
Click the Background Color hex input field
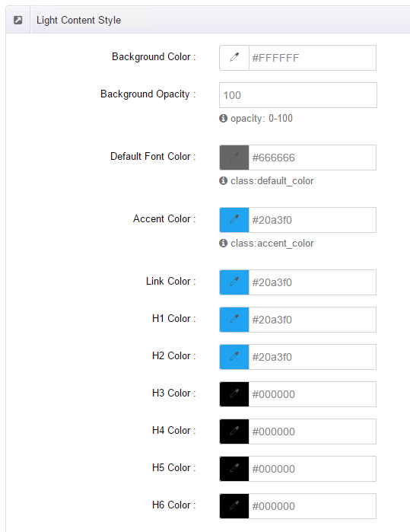pyautogui.click(x=313, y=58)
